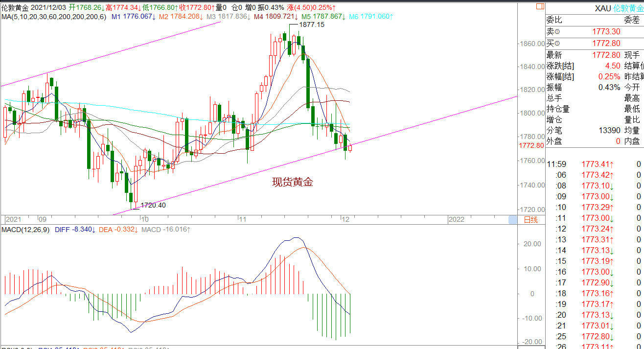Screen dimensions: 644x349
Task: Click the M3 1817.836 moving average value
Action: pyautogui.click(x=228, y=17)
